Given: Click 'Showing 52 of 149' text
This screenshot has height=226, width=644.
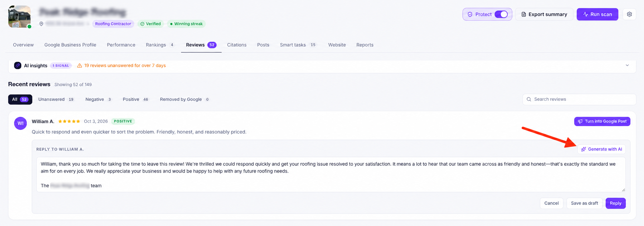Looking at the screenshot, I should [x=73, y=85].
